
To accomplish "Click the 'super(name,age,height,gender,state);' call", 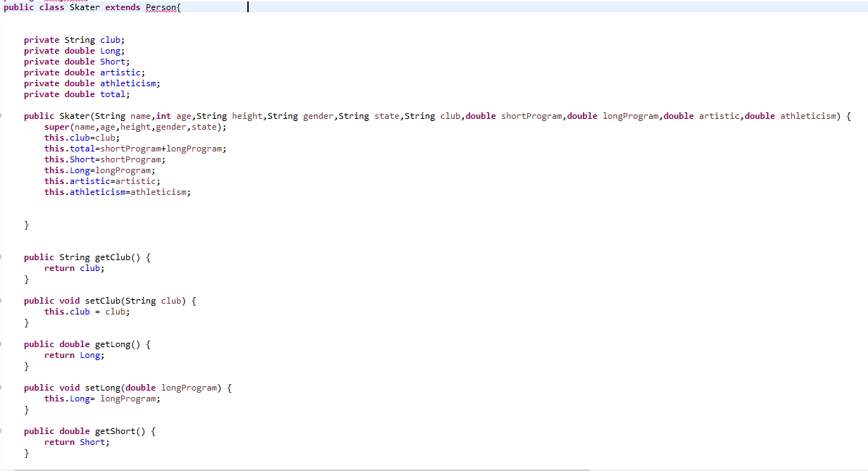I will [135, 127].
